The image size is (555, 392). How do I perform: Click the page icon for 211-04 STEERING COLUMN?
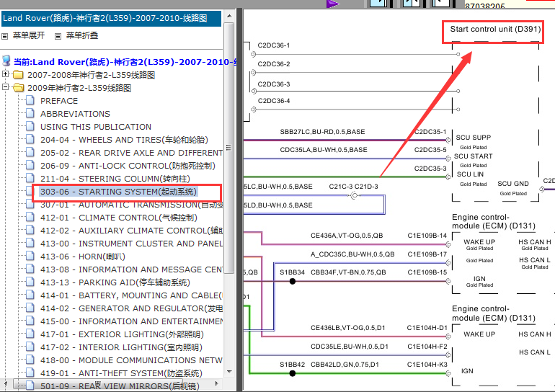coord(30,178)
